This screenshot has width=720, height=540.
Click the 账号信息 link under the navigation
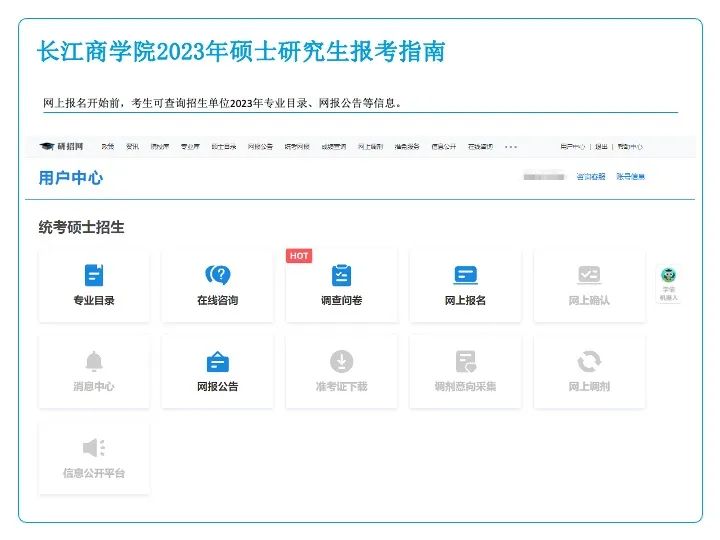coord(630,176)
